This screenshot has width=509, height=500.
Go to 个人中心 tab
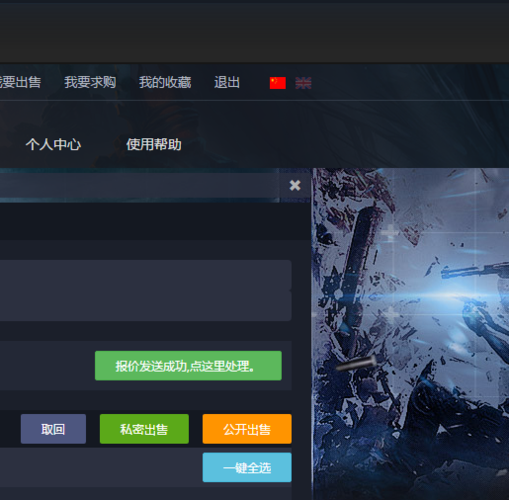[x=53, y=145]
